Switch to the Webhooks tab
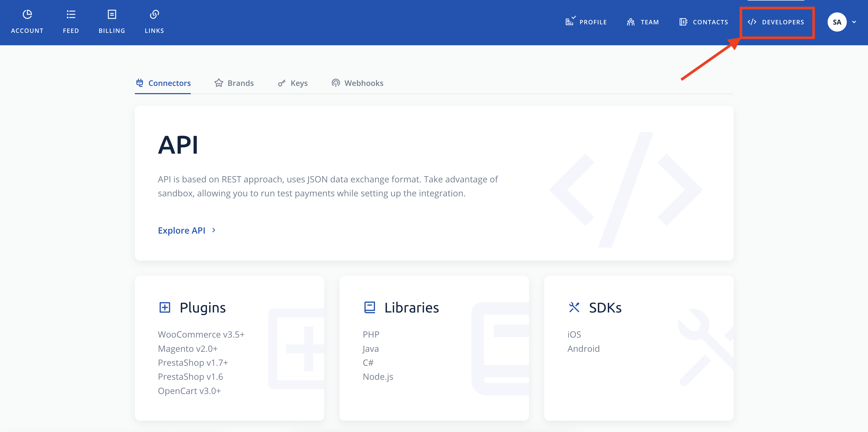The height and width of the screenshot is (432, 868). point(357,83)
